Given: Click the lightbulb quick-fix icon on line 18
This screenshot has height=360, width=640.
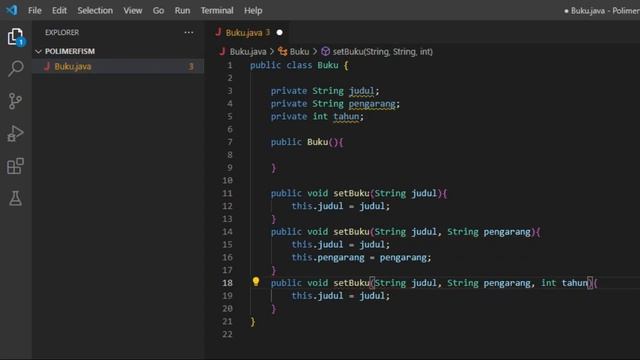Looking at the screenshot, I should [x=256, y=281].
